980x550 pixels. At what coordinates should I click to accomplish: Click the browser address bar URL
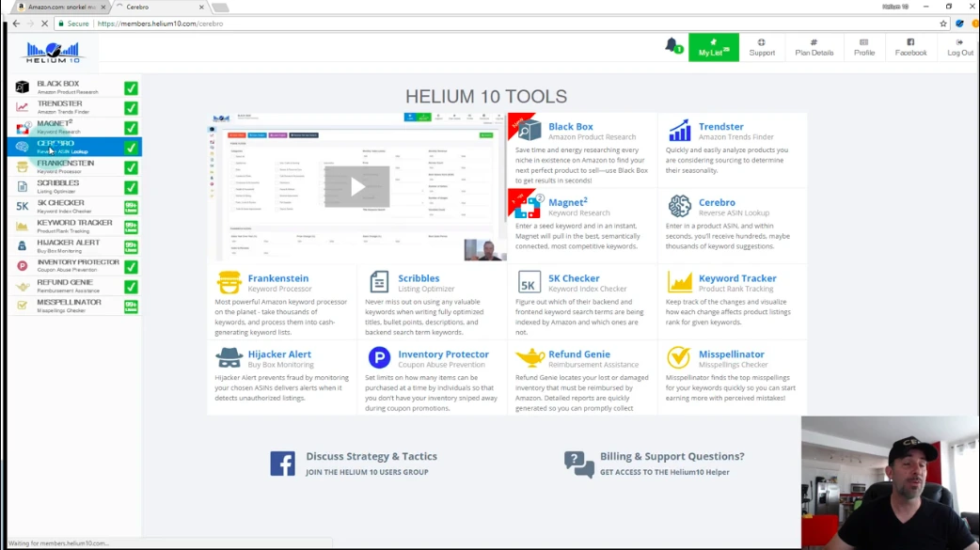[x=160, y=24]
